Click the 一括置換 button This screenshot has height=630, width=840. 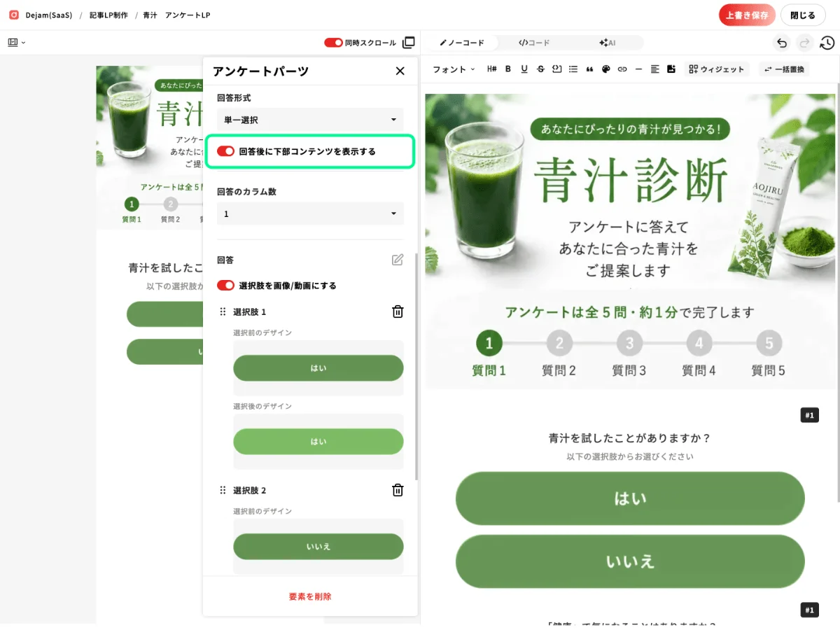(x=784, y=69)
